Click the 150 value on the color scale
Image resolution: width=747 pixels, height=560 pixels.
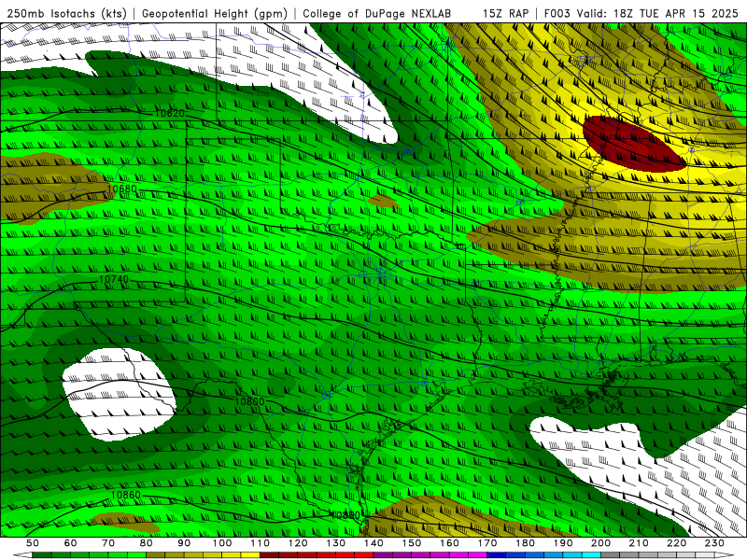pyautogui.click(x=412, y=543)
